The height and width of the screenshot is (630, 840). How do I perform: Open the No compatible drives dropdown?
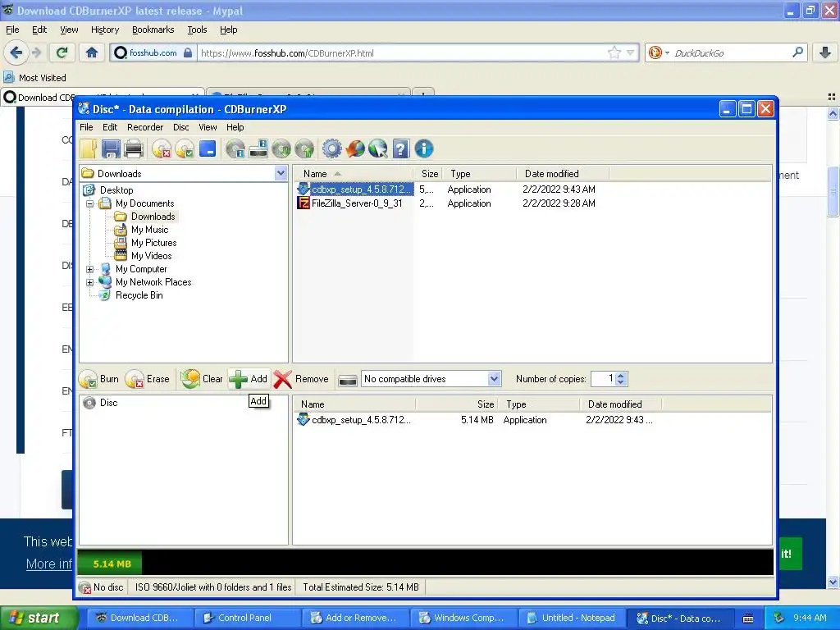[x=494, y=379]
